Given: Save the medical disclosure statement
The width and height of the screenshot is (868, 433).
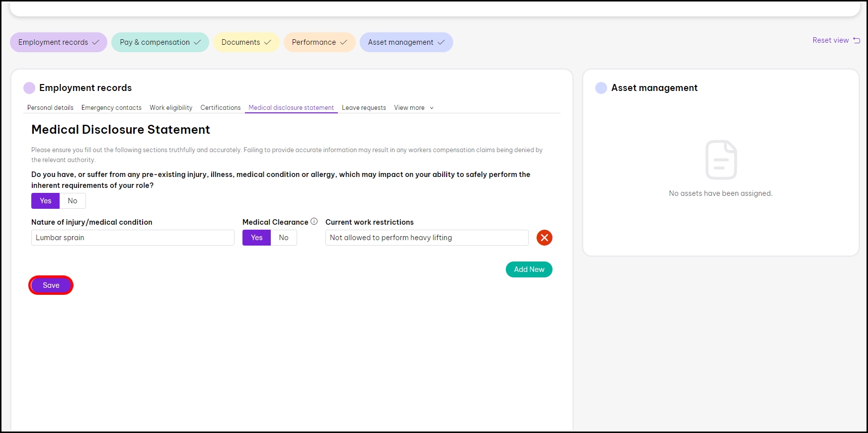Looking at the screenshot, I should click(x=51, y=285).
